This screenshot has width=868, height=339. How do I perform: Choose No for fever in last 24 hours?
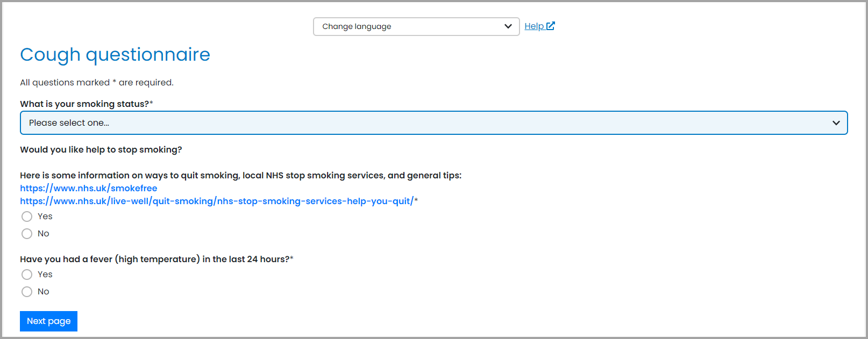pos(27,292)
